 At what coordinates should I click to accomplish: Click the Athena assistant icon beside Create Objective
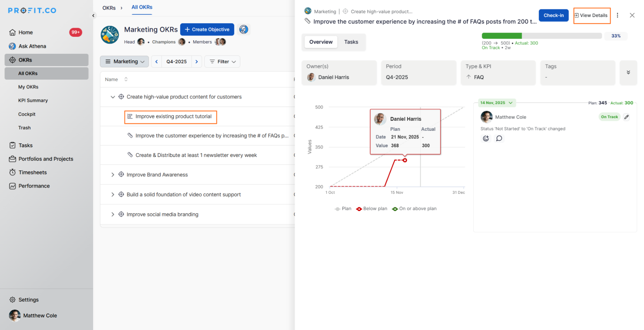(244, 29)
